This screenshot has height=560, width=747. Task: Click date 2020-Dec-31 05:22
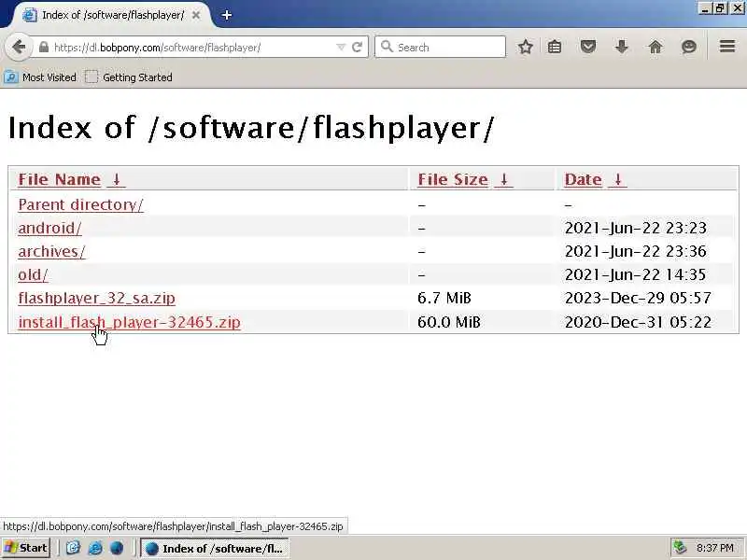tap(638, 322)
